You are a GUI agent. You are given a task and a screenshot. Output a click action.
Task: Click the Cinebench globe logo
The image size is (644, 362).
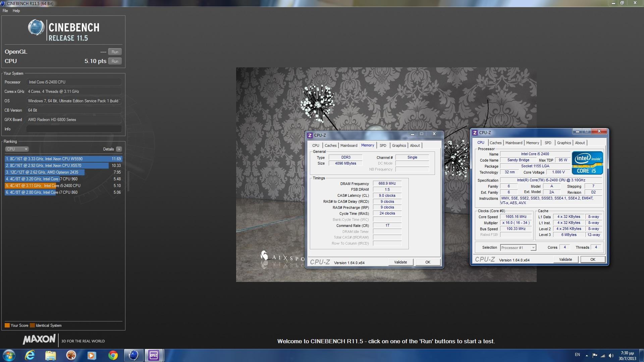[36, 27]
